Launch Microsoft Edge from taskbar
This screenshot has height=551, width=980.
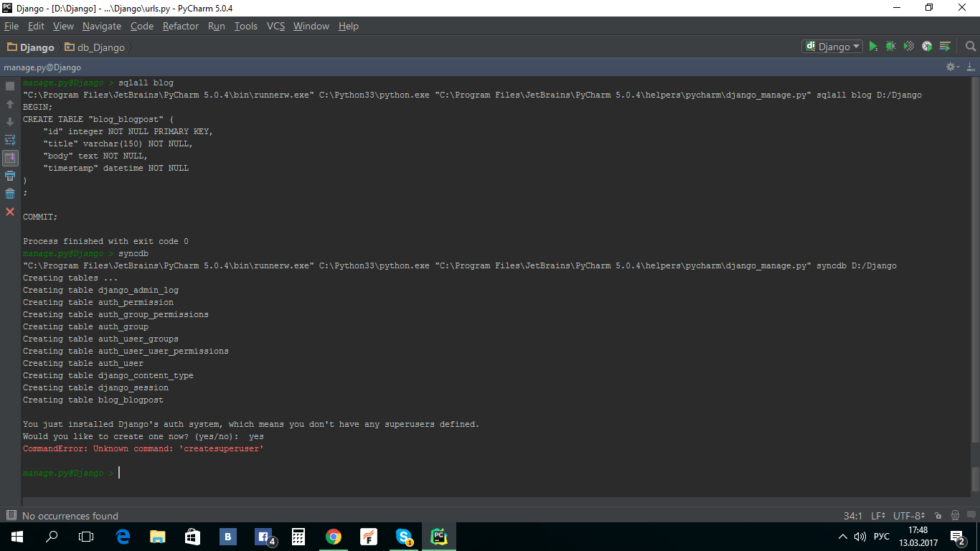pyautogui.click(x=123, y=537)
